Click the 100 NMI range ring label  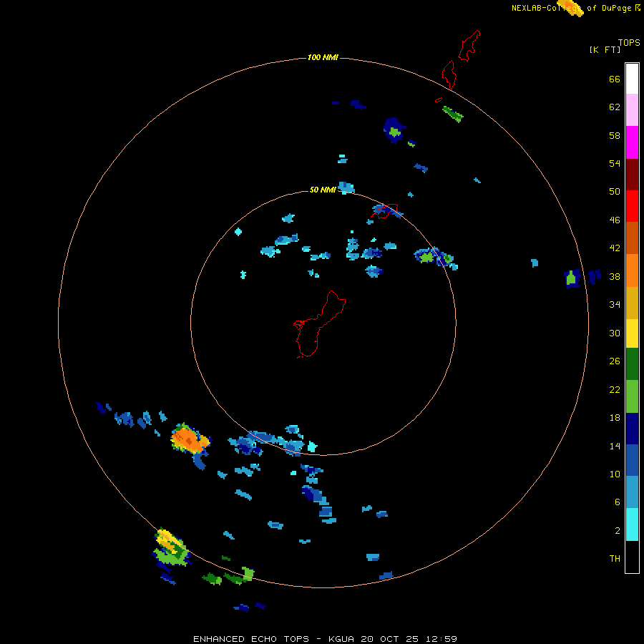323,57
